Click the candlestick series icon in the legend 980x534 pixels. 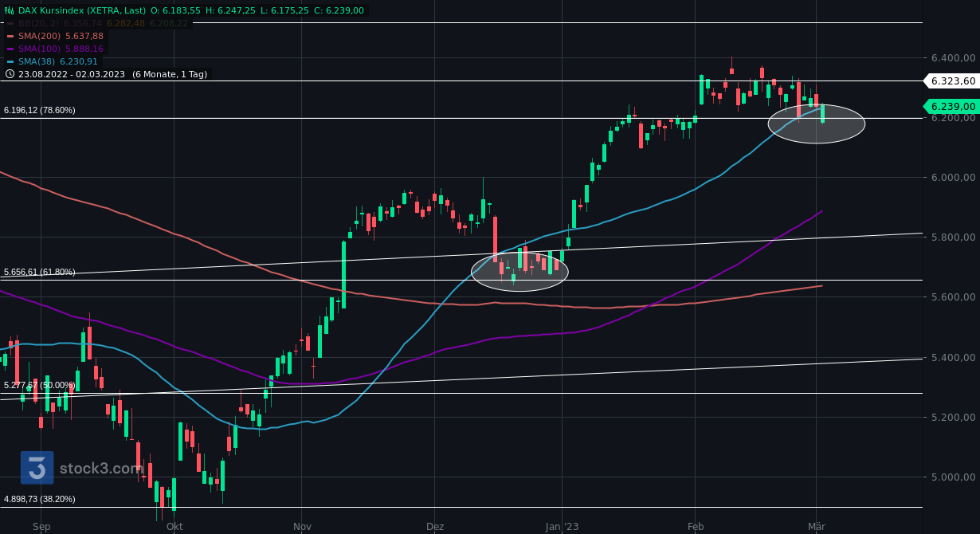7,11
